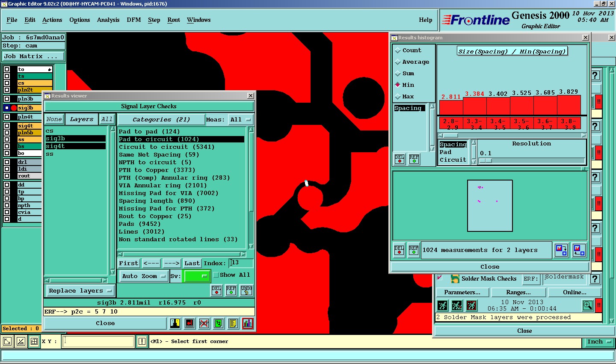Click the yellow and black faces icon
The width and height of the screenshot is (616, 364).
tap(175, 323)
